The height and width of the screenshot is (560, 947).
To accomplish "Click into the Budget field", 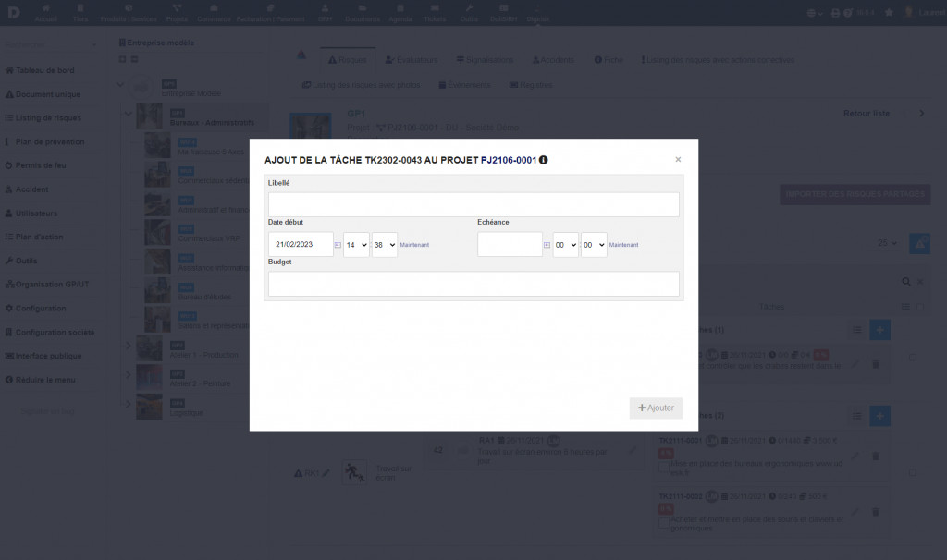I will (x=473, y=284).
